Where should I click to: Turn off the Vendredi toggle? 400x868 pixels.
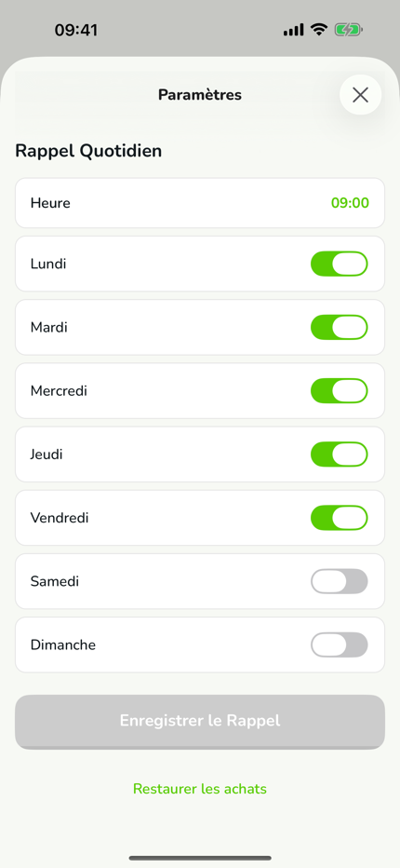click(340, 518)
